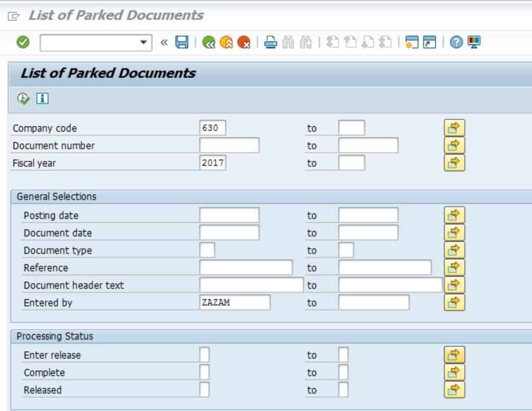Confirm entries with green checkmark
This screenshot has width=532, height=411.
tap(22, 42)
